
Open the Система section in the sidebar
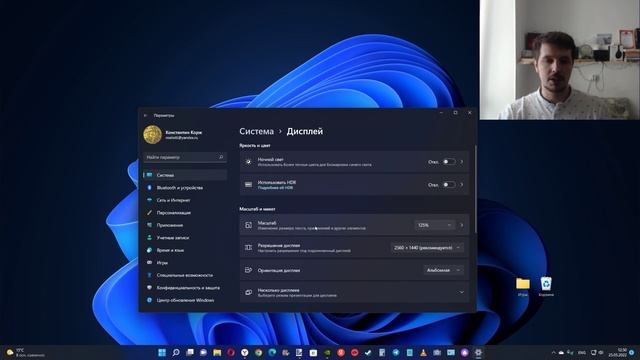(x=185, y=175)
